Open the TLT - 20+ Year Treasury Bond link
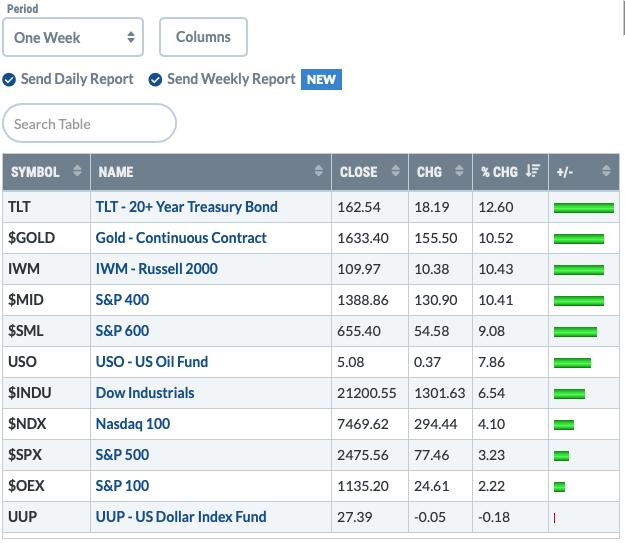Image resolution: width=625 pixels, height=543 pixels. [x=187, y=207]
